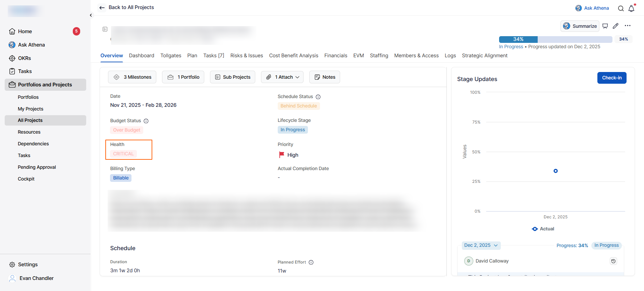Open the Cost Benefit Analysis tab
Image resolution: width=644 pixels, height=291 pixels.
pyautogui.click(x=293, y=56)
